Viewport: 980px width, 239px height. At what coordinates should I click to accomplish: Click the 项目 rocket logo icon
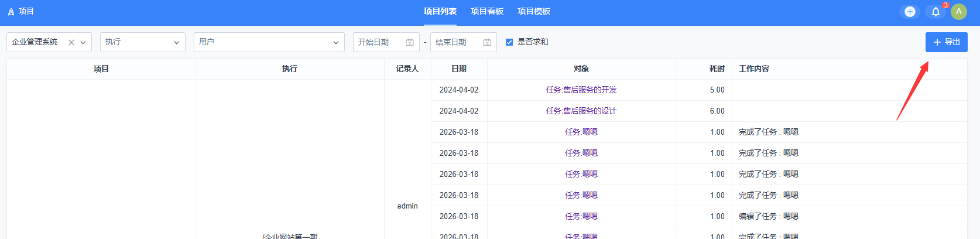tap(11, 12)
